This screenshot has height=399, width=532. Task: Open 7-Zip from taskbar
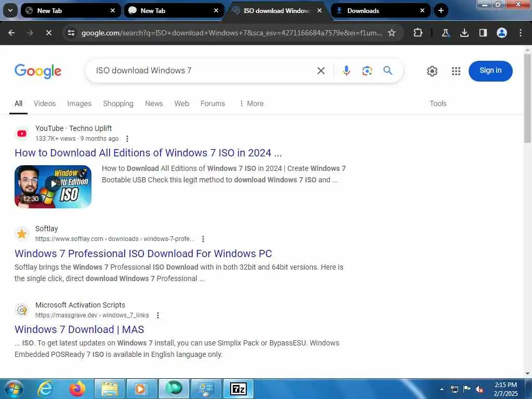(x=238, y=389)
